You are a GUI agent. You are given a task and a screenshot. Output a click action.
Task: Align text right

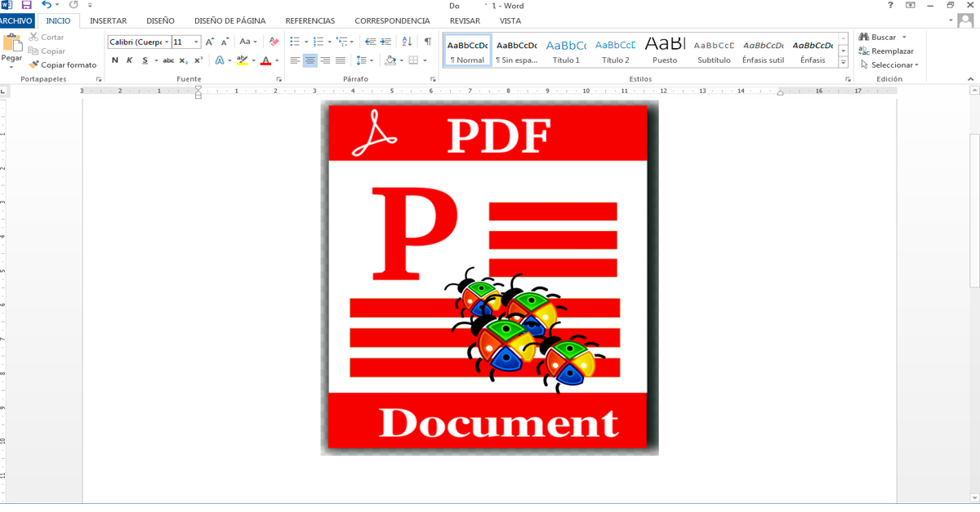coord(325,60)
